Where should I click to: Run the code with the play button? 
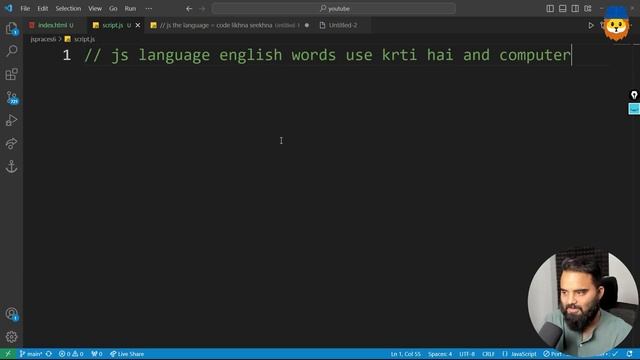(591, 25)
